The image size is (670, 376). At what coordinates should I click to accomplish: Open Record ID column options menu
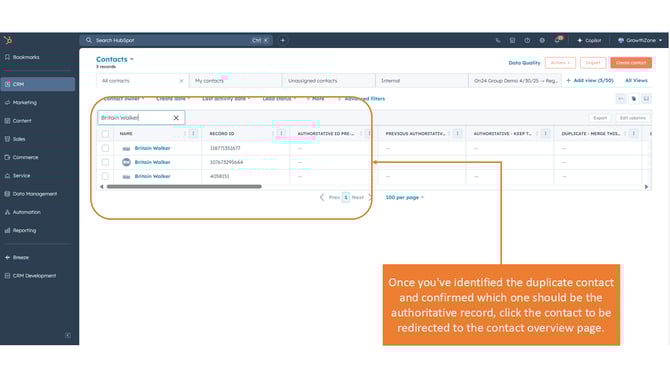pyautogui.click(x=281, y=134)
